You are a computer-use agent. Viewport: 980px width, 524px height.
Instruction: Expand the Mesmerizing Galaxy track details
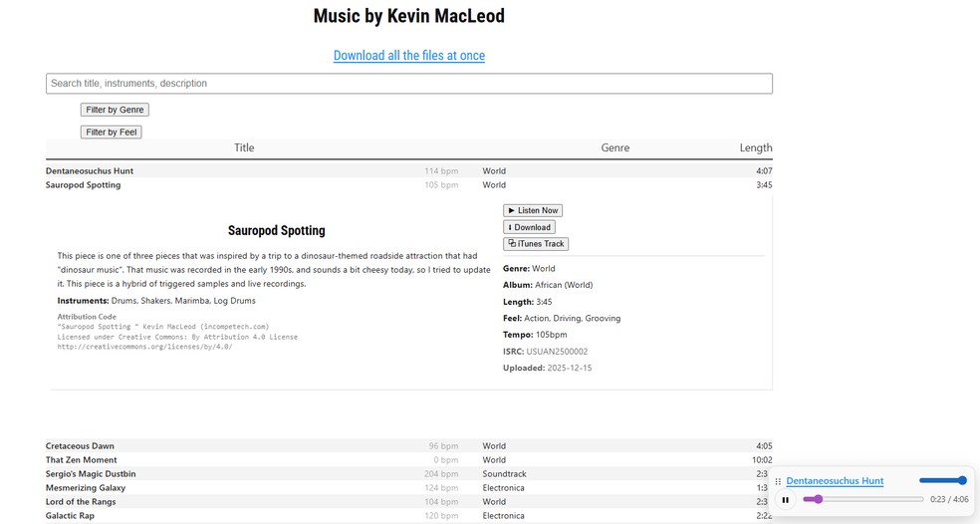pos(86,488)
